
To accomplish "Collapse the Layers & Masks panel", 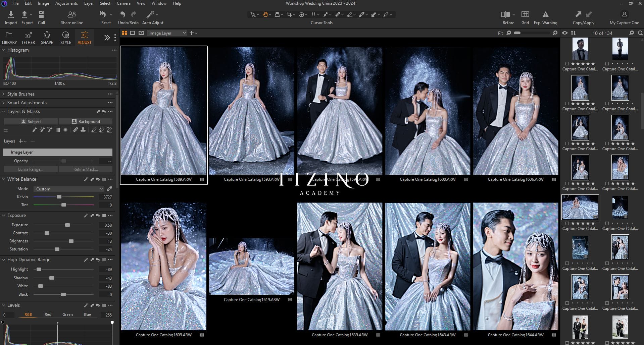I will click(4, 111).
